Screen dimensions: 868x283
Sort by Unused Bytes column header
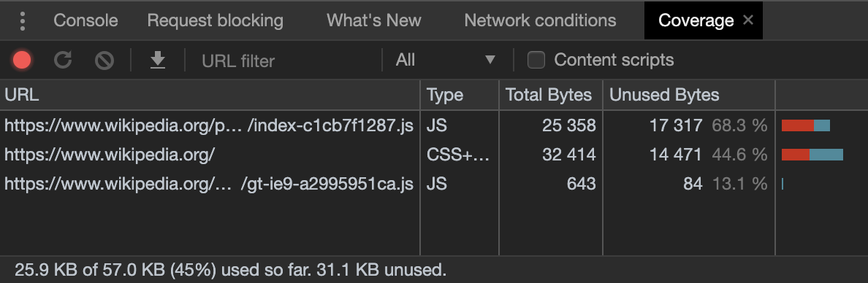click(689, 95)
